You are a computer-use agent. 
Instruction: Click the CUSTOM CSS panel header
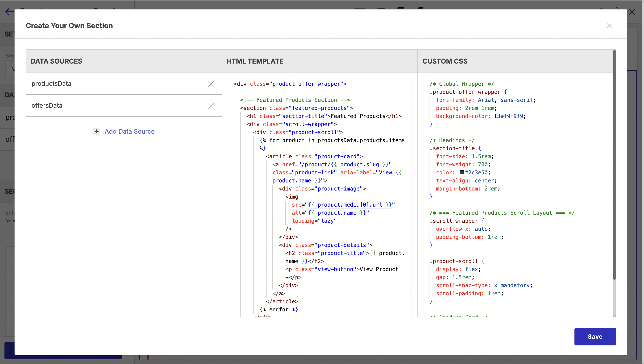tap(515, 61)
